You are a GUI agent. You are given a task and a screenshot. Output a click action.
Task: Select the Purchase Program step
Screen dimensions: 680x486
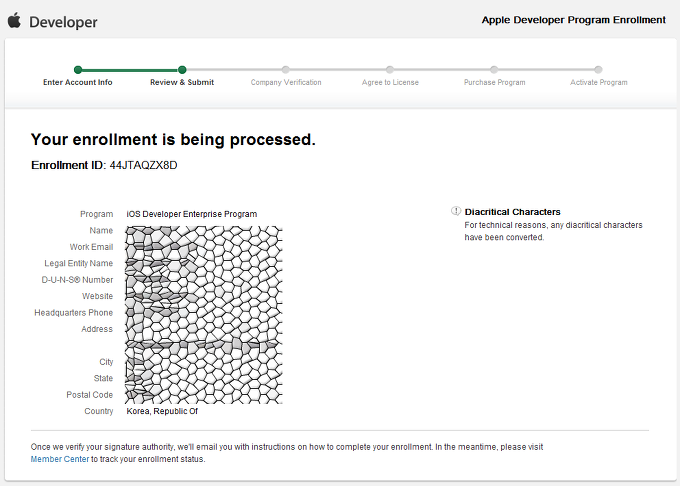(x=494, y=82)
